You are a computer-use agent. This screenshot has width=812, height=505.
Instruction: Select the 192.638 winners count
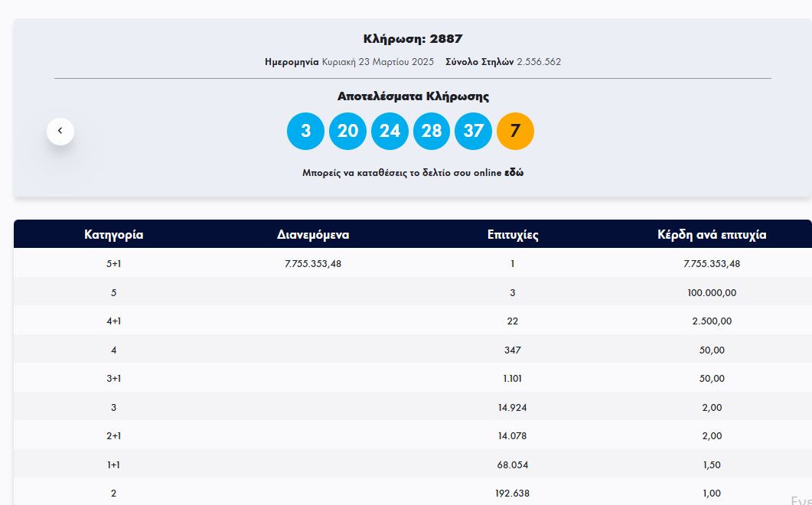point(513,494)
